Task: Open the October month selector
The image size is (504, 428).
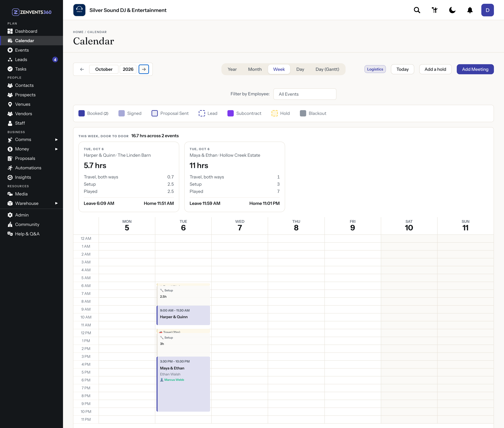Action: click(104, 69)
